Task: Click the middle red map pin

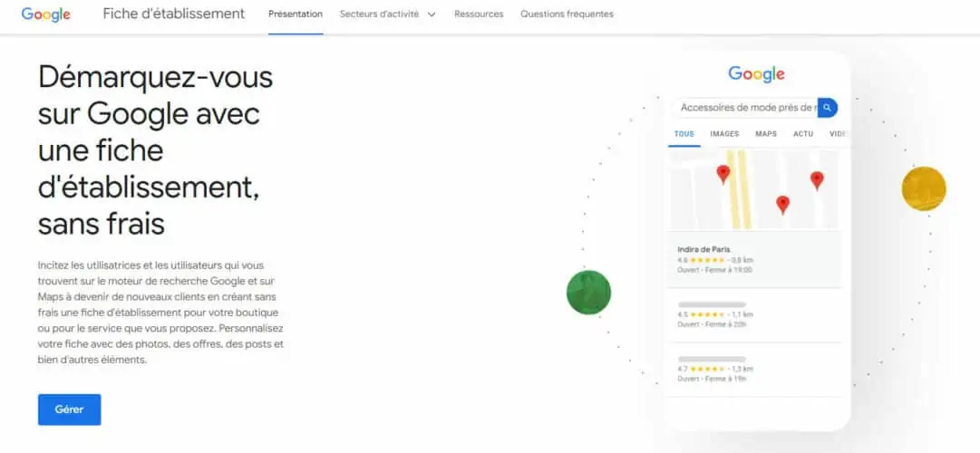Action: pyautogui.click(x=782, y=205)
